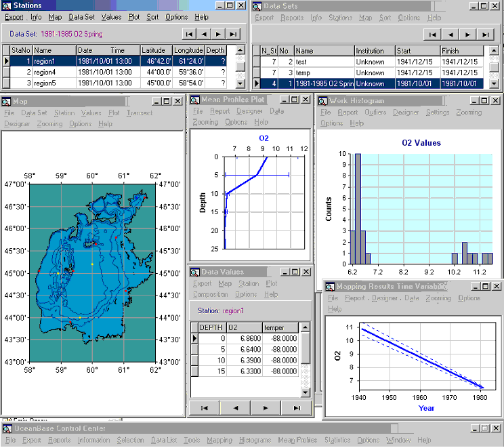Click the Stations window title icon
The width and height of the screenshot is (504, 448).
pos(6,6)
